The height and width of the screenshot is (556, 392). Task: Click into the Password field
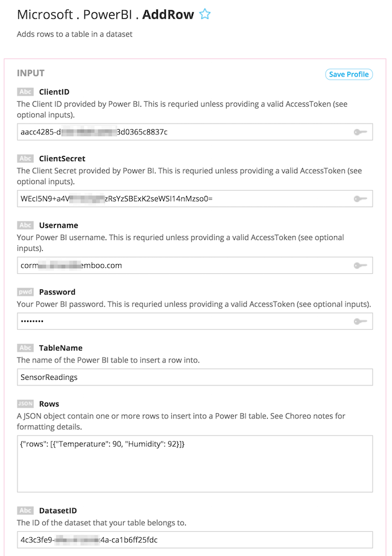(x=181, y=321)
